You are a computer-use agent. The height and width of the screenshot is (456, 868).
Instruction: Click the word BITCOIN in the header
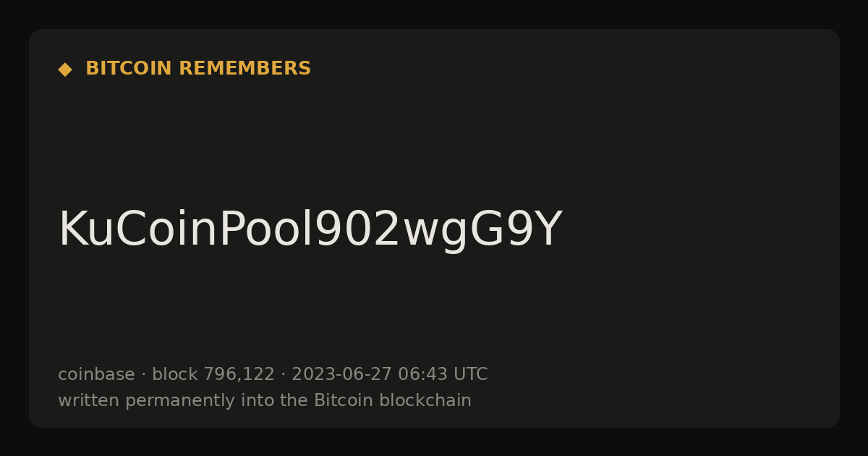(x=129, y=69)
